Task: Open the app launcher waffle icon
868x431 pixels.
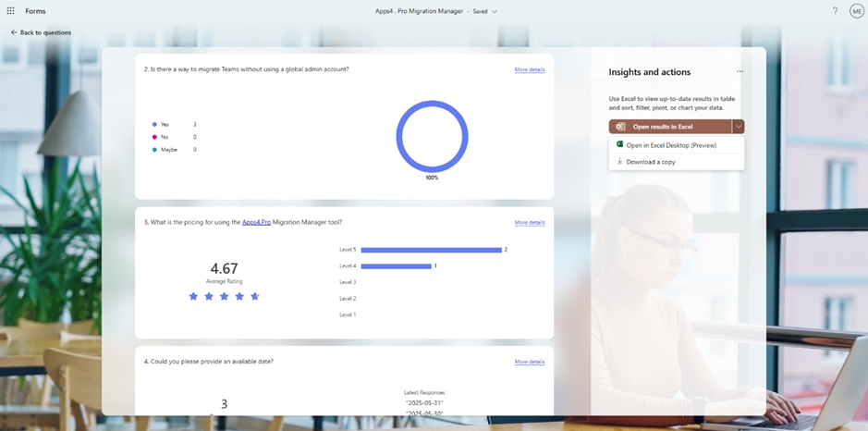Action: (x=10, y=10)
